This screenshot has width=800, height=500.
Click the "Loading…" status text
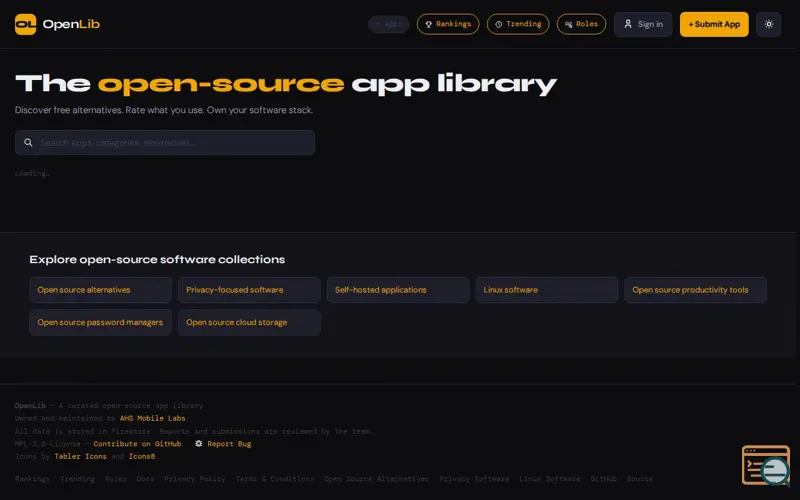coord(32,173)
